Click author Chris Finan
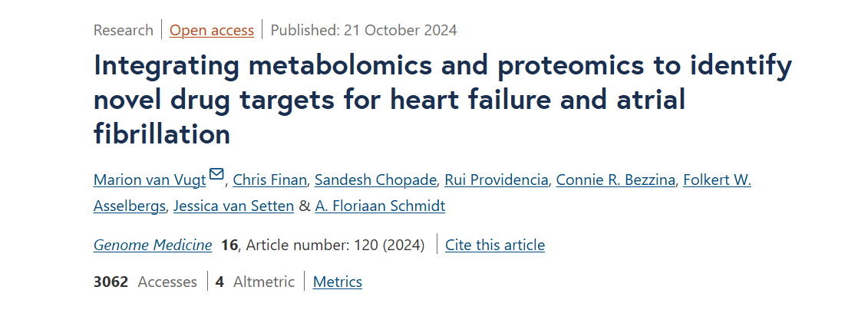This screenshot has height=323, width=868. pos(270,180)
